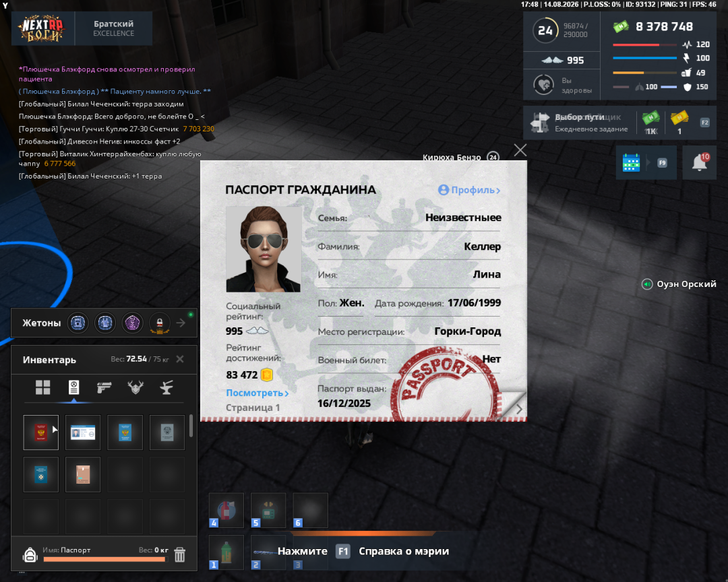Select the teal booklet in second inventory row
Image resolution: width=728 pixels, height=582 pixels.
tap(41, 474)
